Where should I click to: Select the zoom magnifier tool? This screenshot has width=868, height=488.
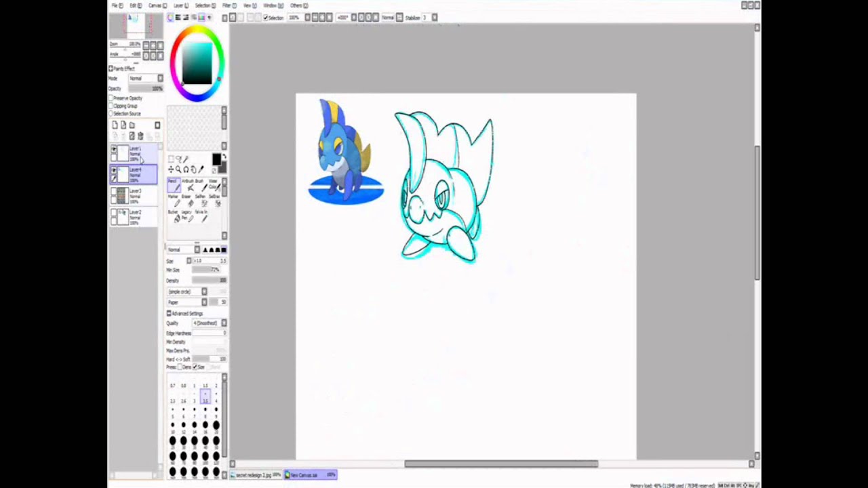178,169
